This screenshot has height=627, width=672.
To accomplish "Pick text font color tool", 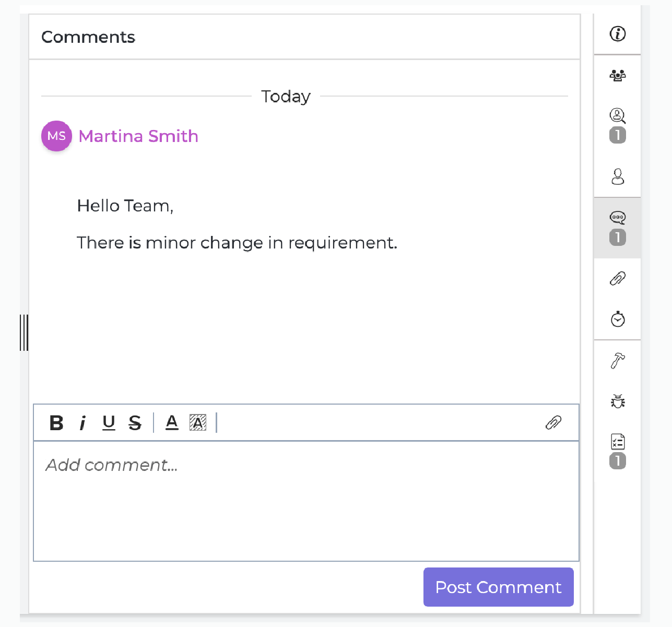I will [x=172, y=422].
